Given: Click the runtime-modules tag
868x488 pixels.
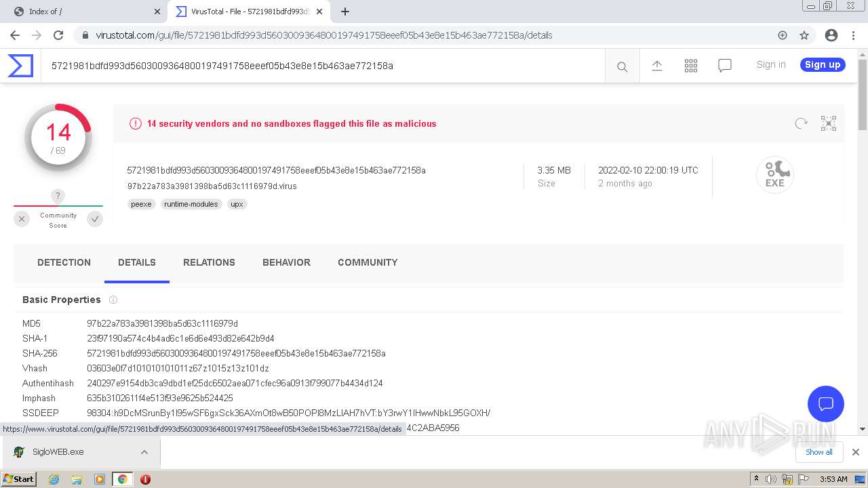Looking at the screenshot, I should (191, 204).
